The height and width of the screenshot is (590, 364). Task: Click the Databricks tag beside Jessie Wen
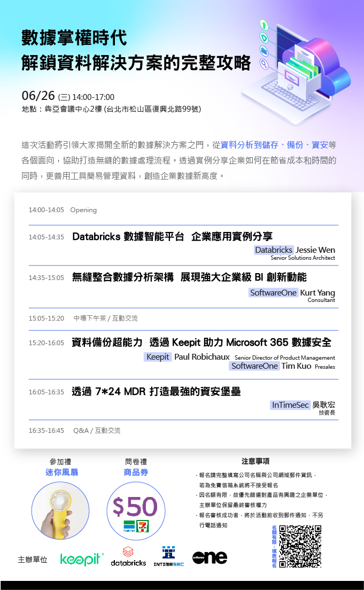point(274,250)
